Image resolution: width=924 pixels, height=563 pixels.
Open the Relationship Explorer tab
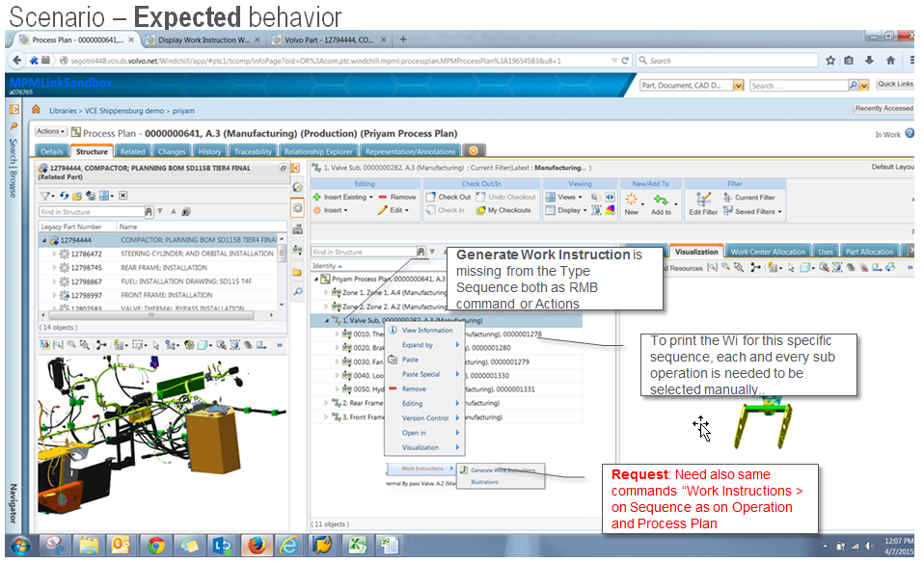point(317,151)
